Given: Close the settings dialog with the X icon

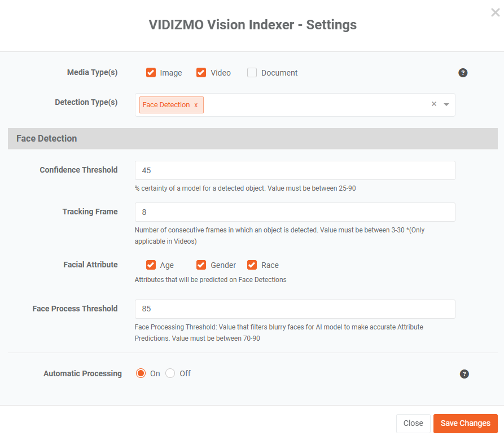Looking at the screenshot, I should coord(496,12).
